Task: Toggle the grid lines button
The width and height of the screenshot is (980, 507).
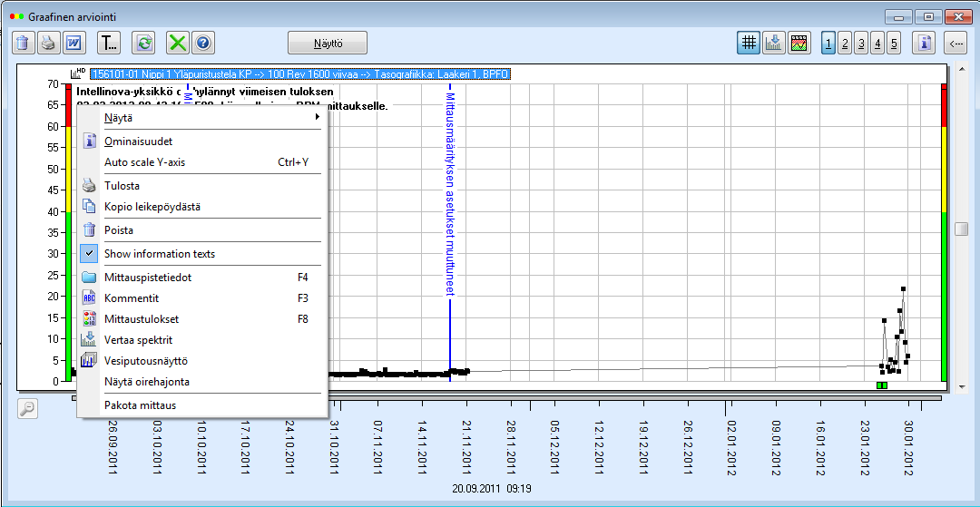Action: point(749,44)
